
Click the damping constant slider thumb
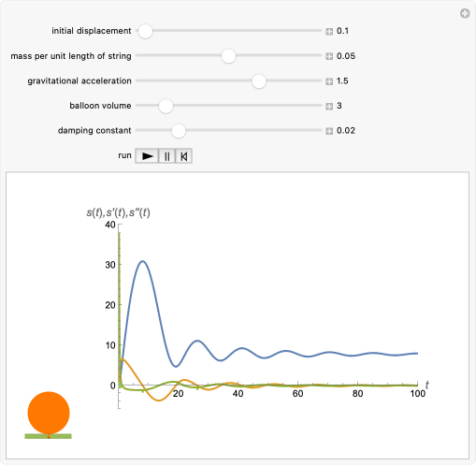point(179,131)
